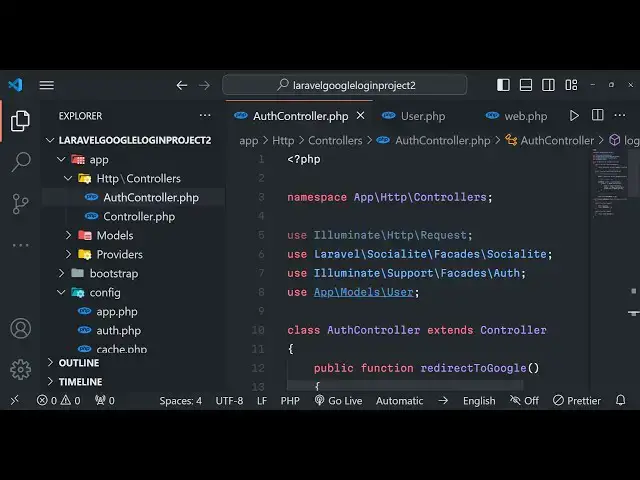Open the Explorer view in activity bar

click(20, 121)
